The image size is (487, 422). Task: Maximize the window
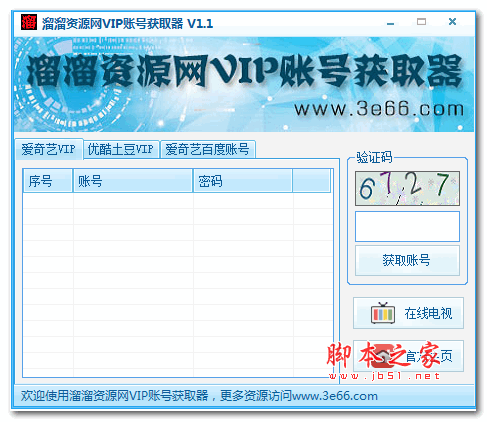click(421, 22)
